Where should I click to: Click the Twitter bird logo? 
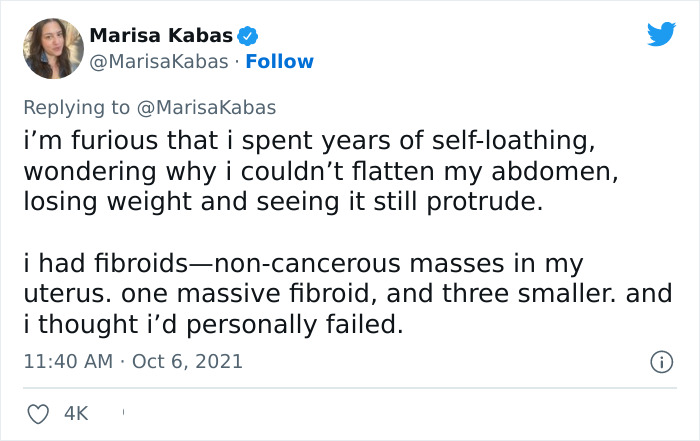[x=661, y=35]
